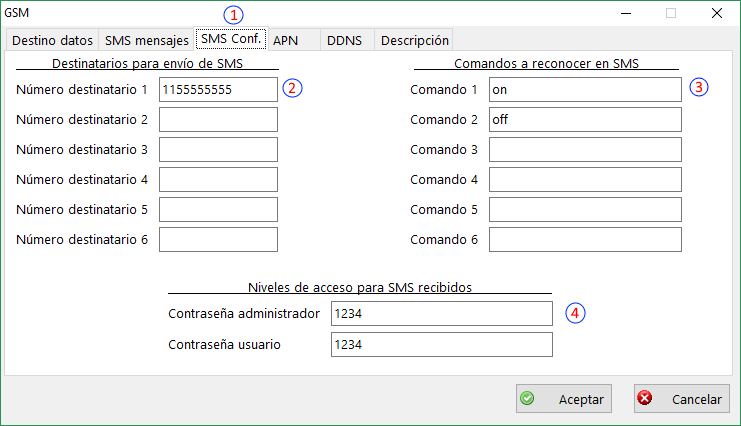The image size is (741, 426).
Task: Go to the DDNS tab
Action: tap(345, 40)
